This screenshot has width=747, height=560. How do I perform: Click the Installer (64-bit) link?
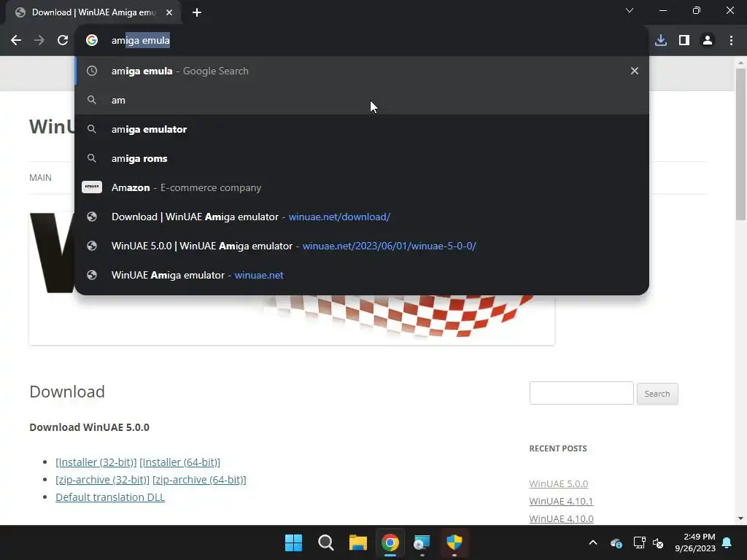point(179,462)
